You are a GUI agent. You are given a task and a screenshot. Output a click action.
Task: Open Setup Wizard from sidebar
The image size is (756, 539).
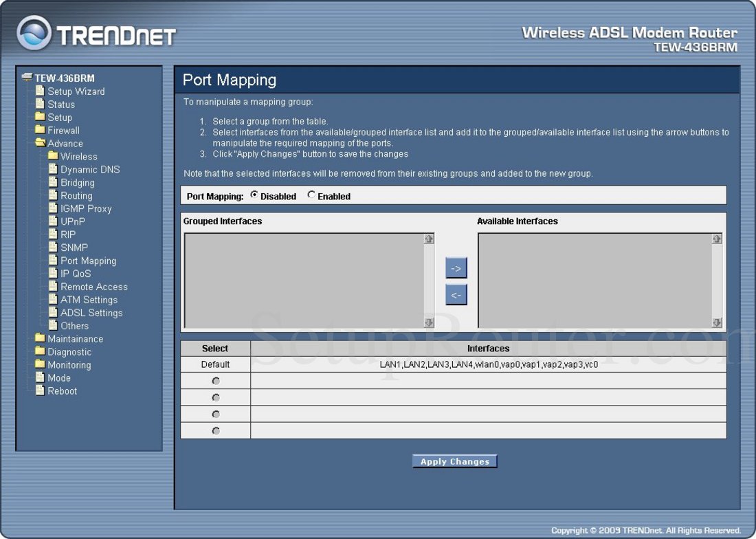click(76, 91)
